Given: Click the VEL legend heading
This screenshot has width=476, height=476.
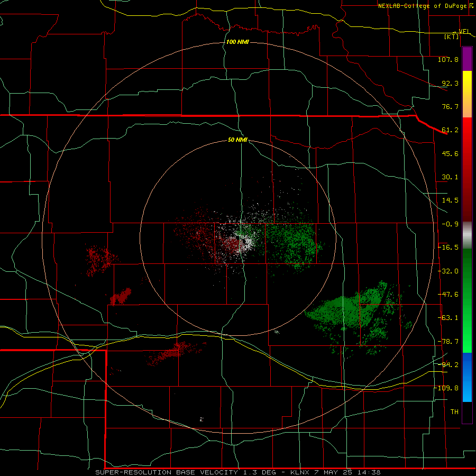Looking at the screenshot, I should click(464, 31).
